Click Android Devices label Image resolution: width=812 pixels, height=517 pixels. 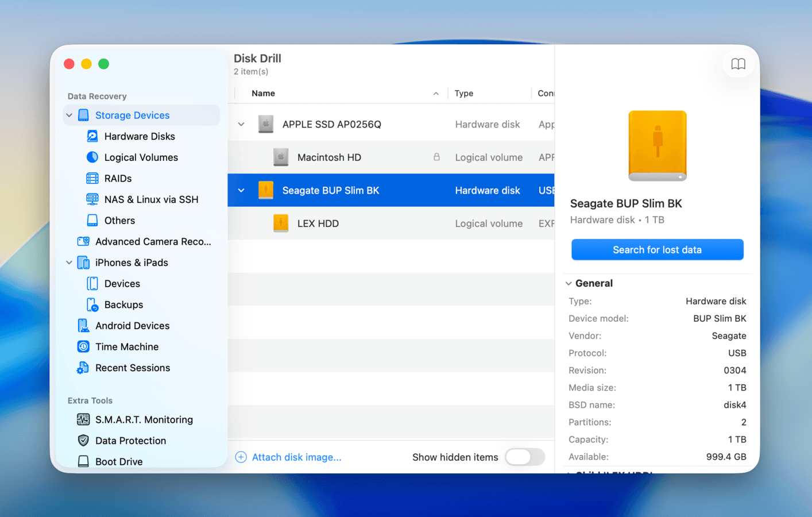pyautogui.click(x=133, y=326)
